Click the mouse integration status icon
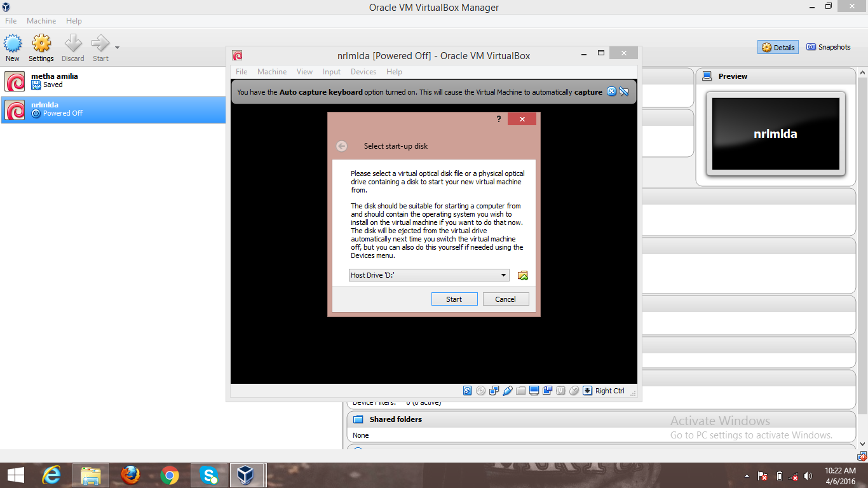The height and width of the screenshot is (488, 868). pyautogui.click(x=574, y=391)
